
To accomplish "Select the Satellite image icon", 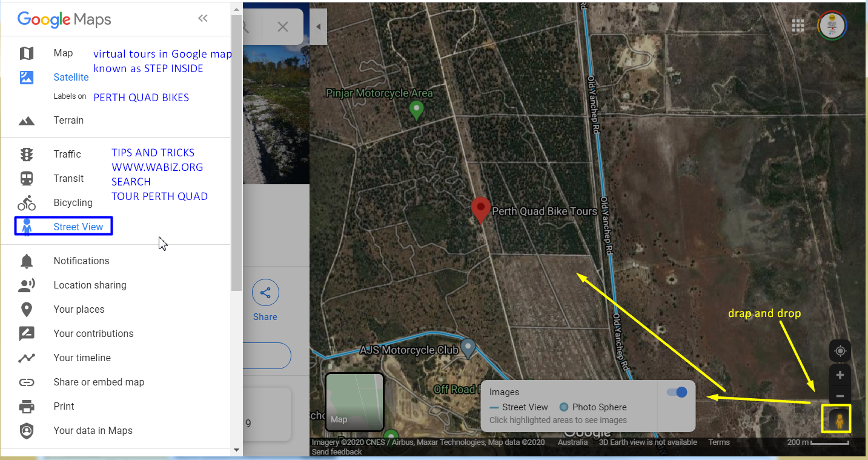I will coord(27,78).
